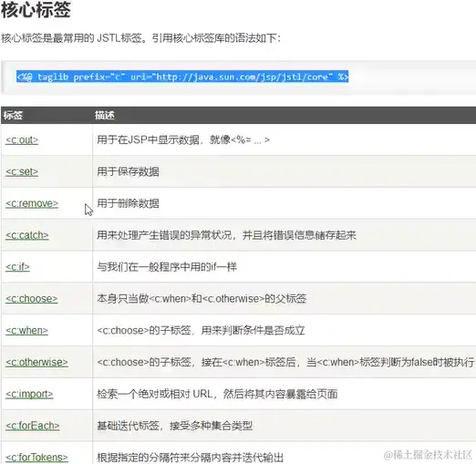
Task: Open the <c:import> tag link
Action: (29, 394)
